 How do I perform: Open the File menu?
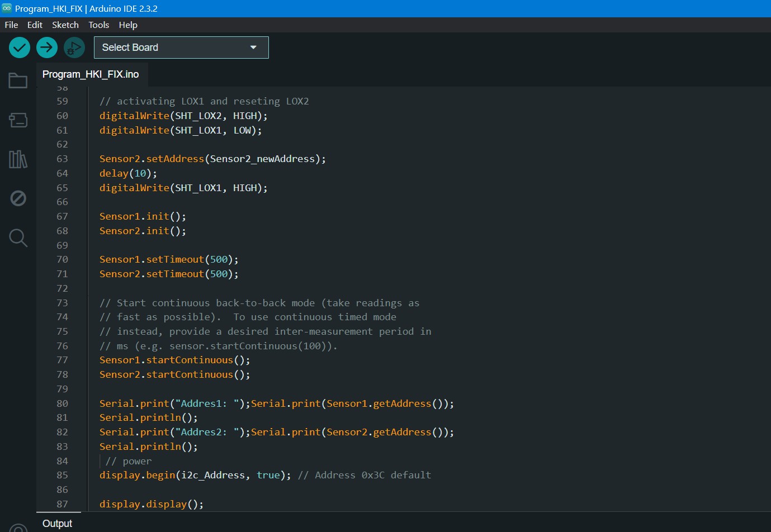(x=11, y=25)
